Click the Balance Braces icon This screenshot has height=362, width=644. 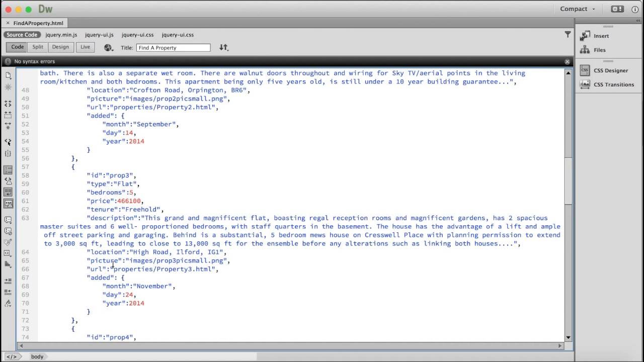pos(8,153)
